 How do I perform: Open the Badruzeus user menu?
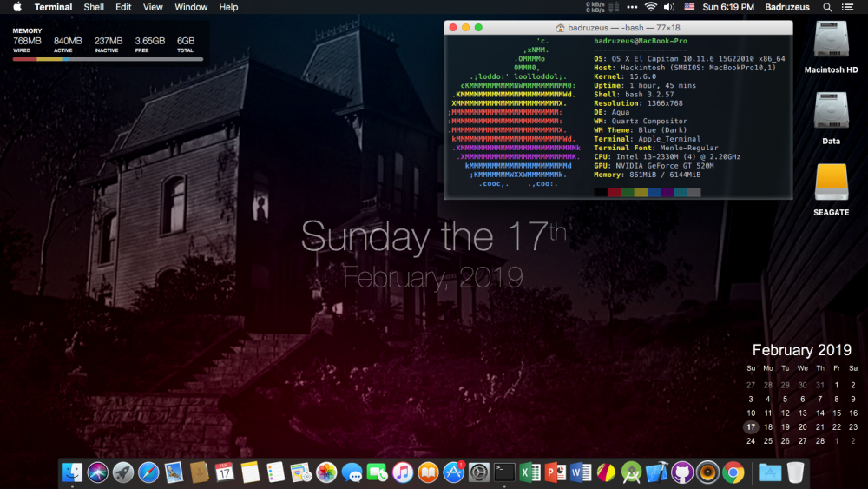tap(787, 7)
